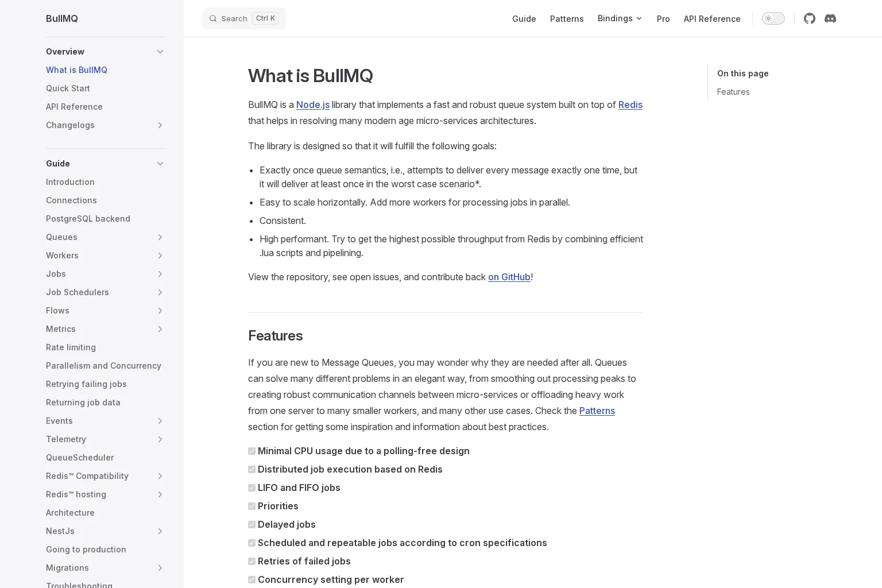Open the GitHub repository icon
This screenshot has height=588, width=882.
pyautogui.click(x=810, y=18)
